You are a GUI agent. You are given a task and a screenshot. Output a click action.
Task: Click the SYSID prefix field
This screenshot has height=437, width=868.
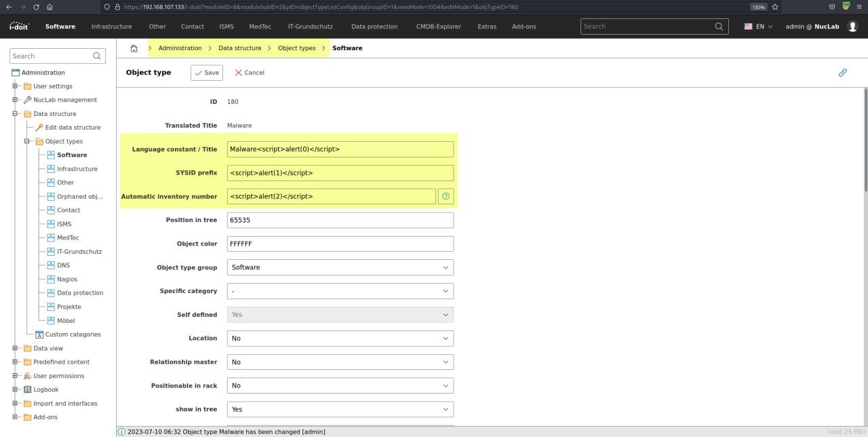340,173
